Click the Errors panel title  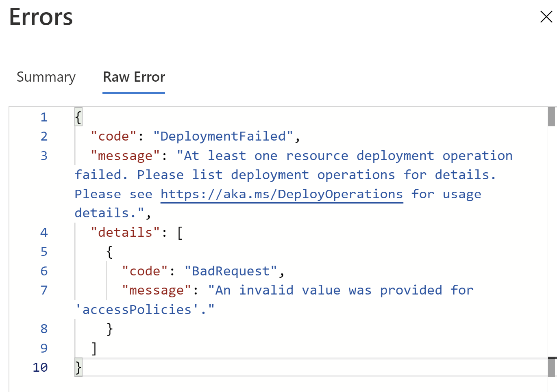[40, 17]
